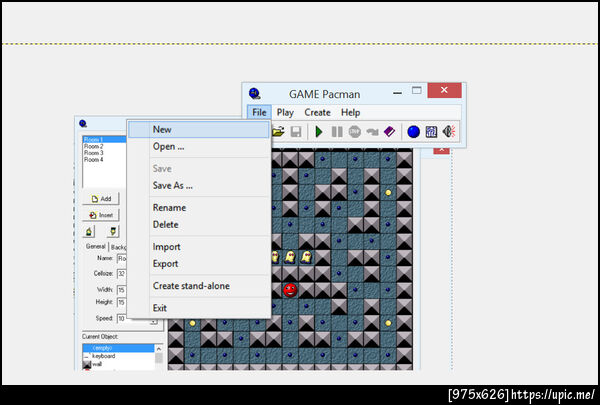
Task: Switch to the partially hidden Background tab
Action: [x=119, y=247]
